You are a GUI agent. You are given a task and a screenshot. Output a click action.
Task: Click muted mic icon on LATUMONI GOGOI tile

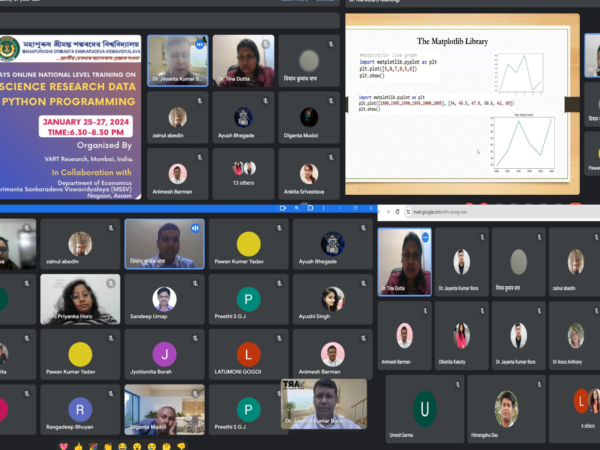click(279, 339)
